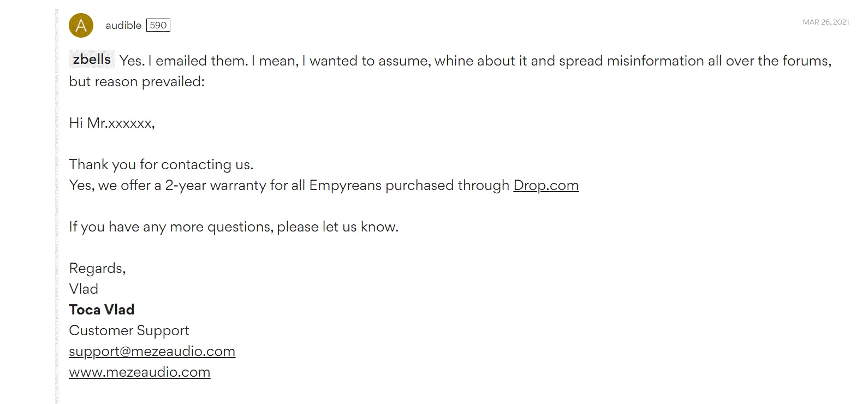Open the audible username profile

click(123, 26)
